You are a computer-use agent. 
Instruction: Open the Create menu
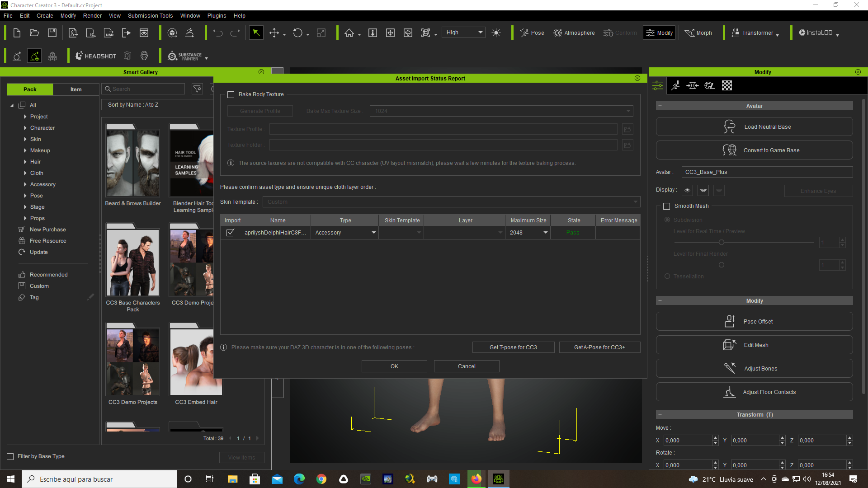pos(45,15)
